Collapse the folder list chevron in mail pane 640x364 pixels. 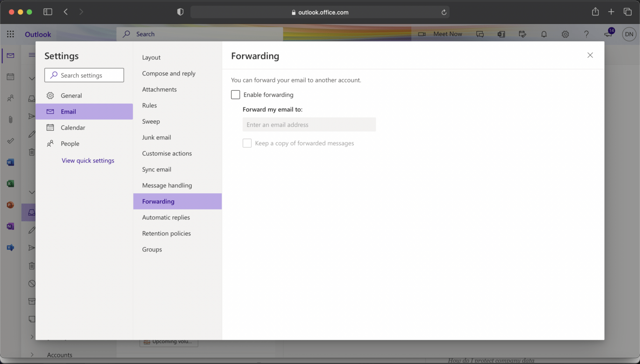point(32,78)
